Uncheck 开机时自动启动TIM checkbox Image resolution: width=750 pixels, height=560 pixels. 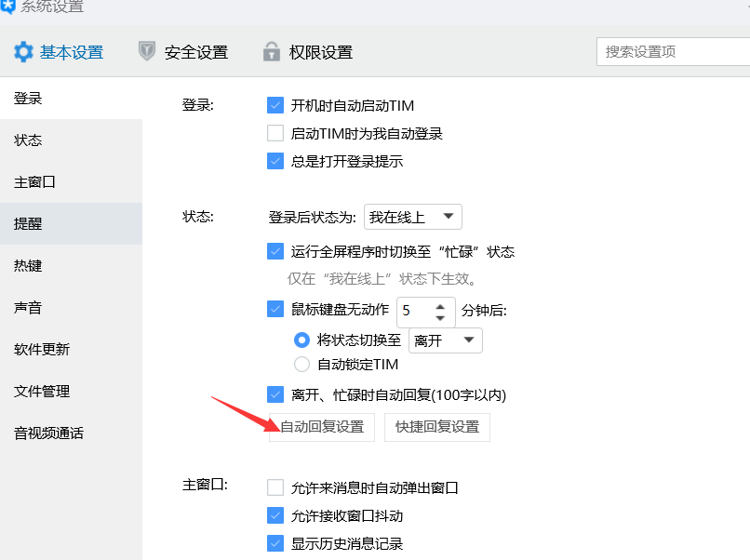click(x=275, y=105)
